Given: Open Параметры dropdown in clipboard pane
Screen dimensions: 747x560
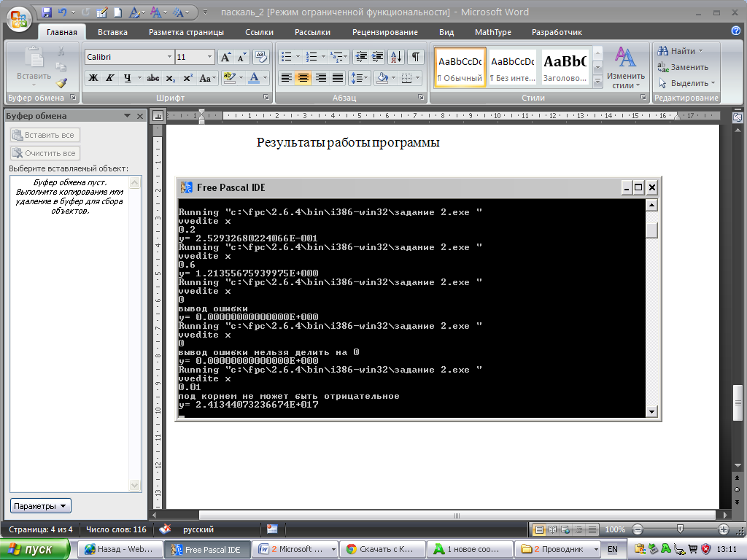Looking at the screenshot, I should click(x=41, y=506).
